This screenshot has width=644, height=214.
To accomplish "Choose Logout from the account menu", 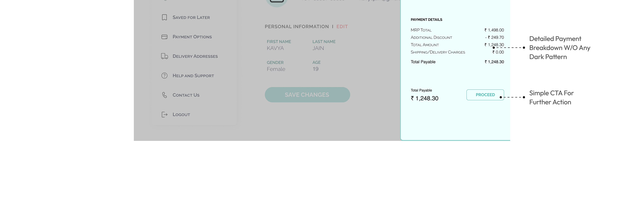I will point(181,115).
